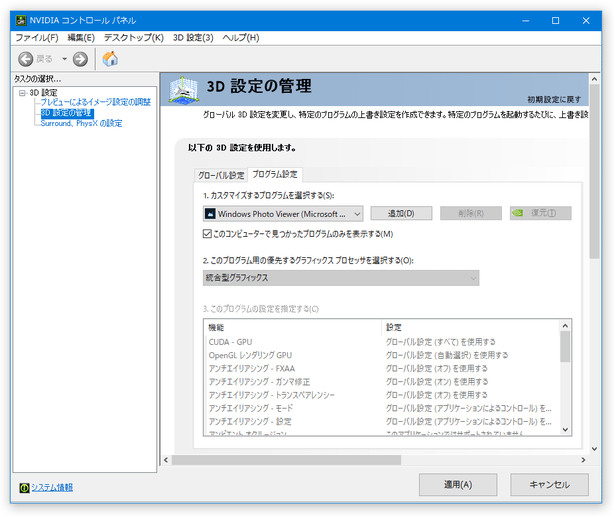This screenshot has width=614, height=516.
Task: Open the 3D 設定(3) menu
Action: pos(193,38)
